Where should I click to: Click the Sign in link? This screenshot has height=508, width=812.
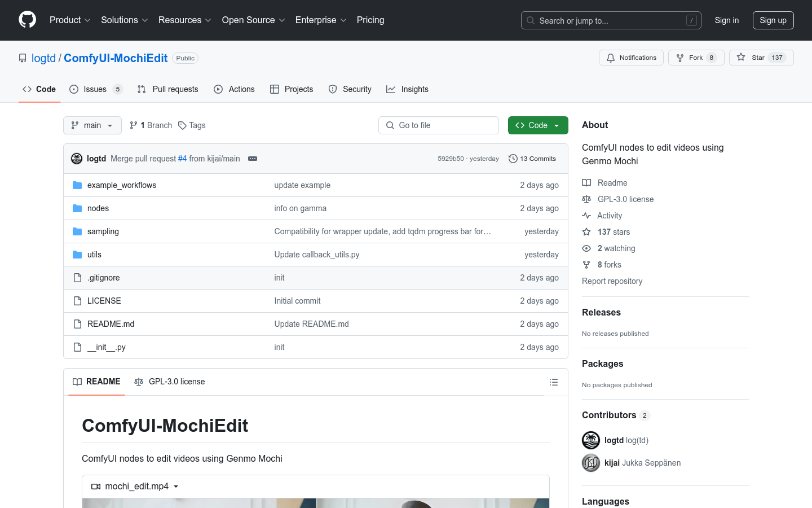(x=726, y=20)
